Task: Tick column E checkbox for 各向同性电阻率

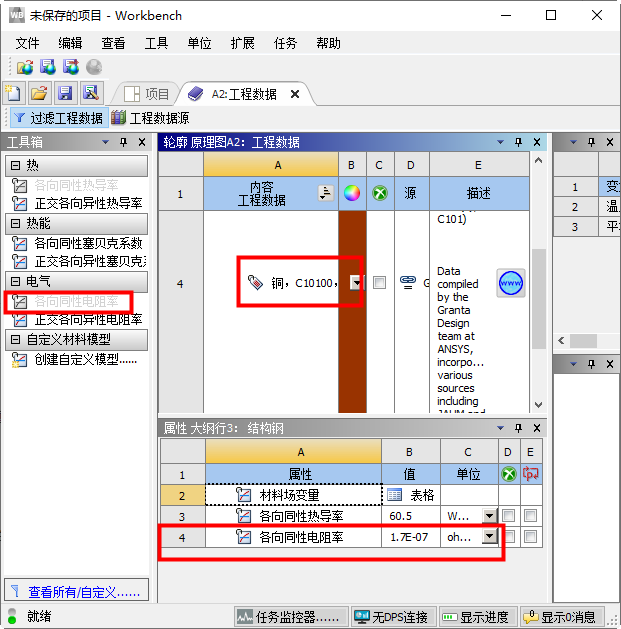Action: 530,537
